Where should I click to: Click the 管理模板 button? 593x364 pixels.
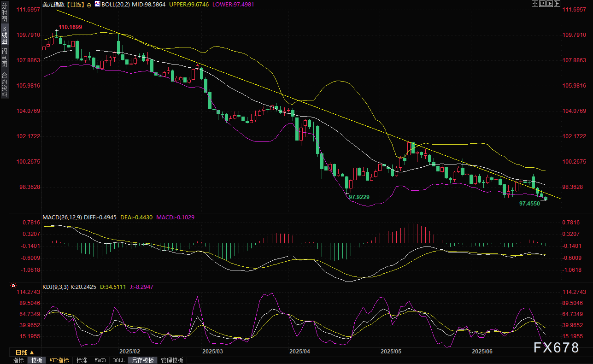click(172, 360)
